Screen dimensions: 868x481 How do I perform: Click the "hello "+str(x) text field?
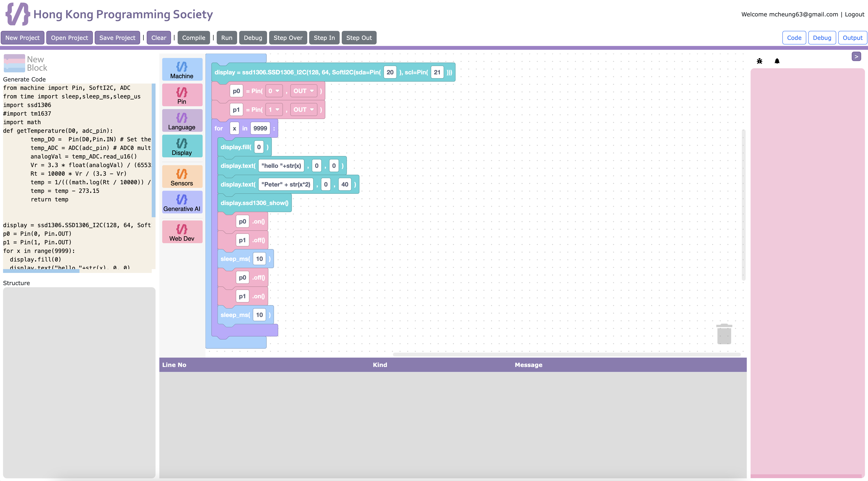pos(281,166)
